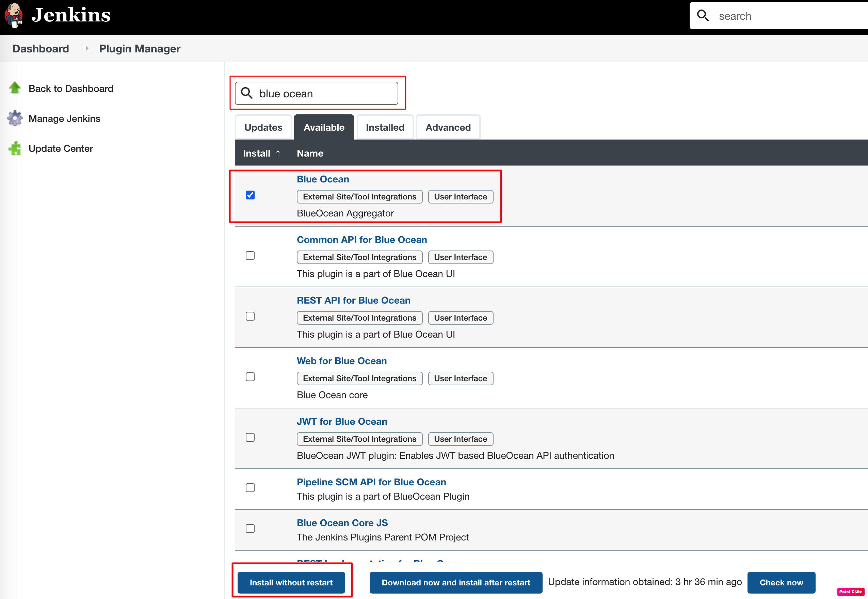
Task: Click the green Back to Dashboard arrow icon
Action: (15, 88)
